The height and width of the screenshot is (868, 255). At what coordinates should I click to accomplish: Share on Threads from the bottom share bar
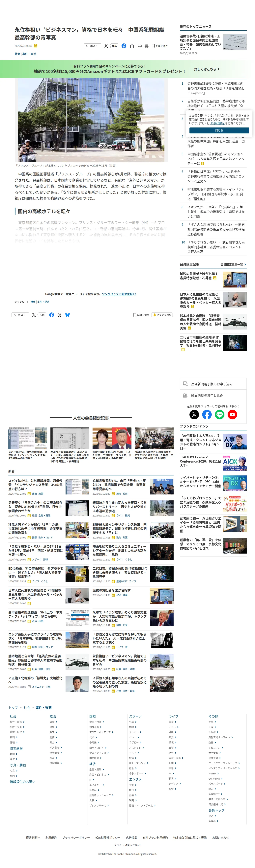59,315
